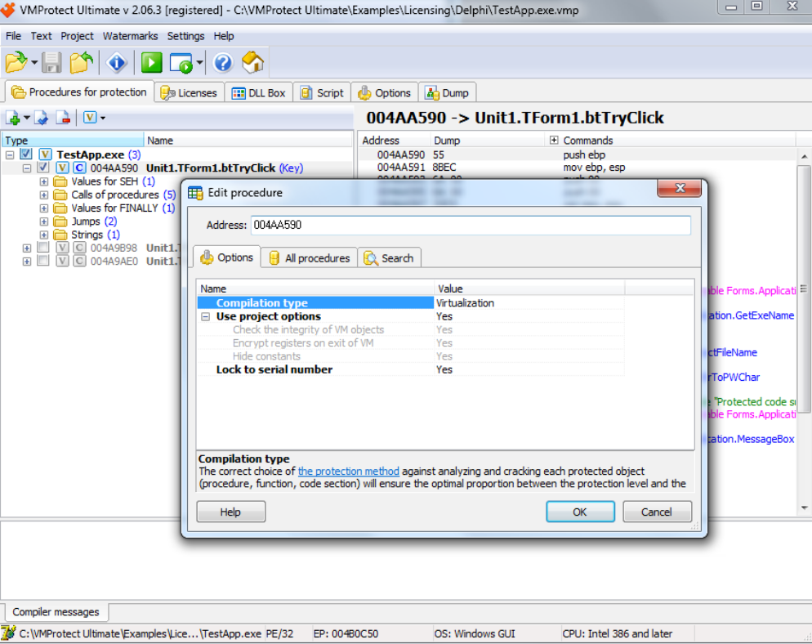Click the Jumps folder icon
The height and width of the screenshot is (644, 812).
click(60, 221)
